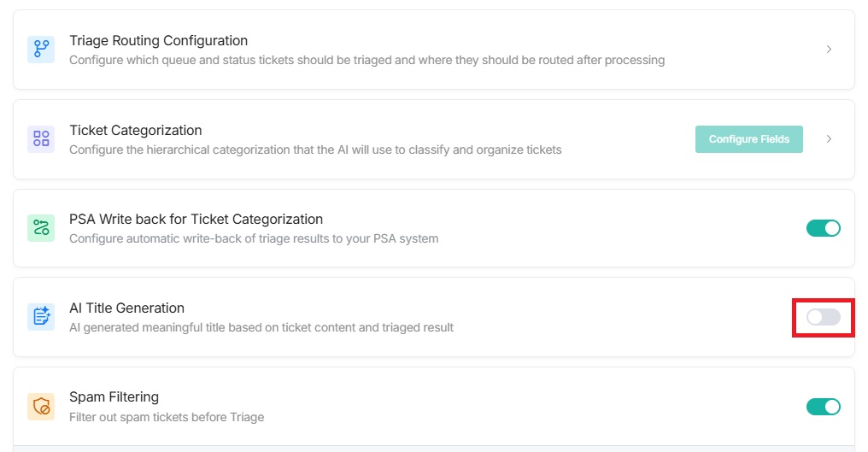Click the Triage Routing Configuration branch icon
The width and height of the screenshot is (868, 452).
(x=41, y=50)
